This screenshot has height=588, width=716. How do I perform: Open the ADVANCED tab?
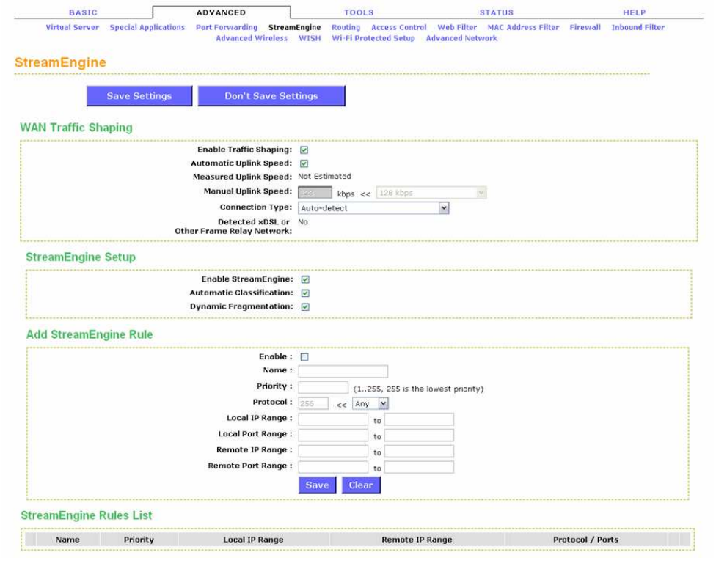221,12
